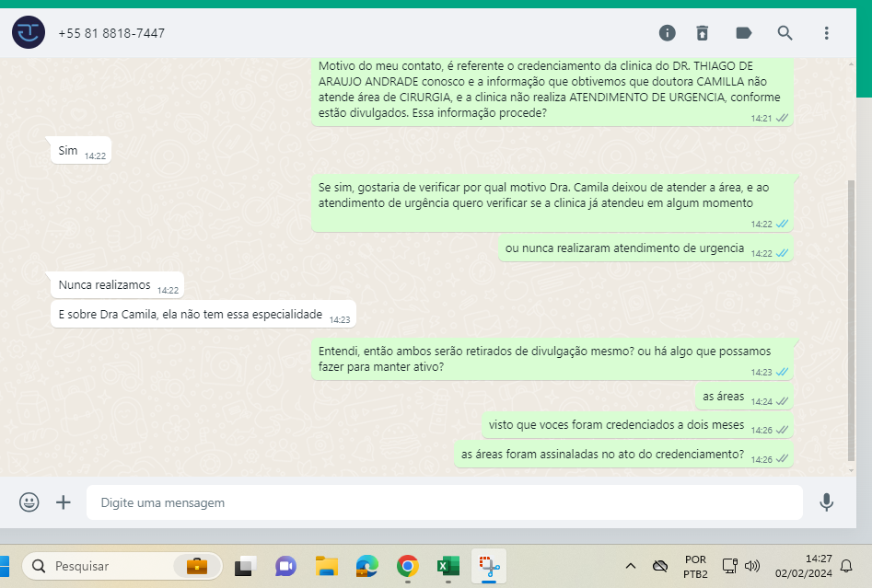Click the contact number +55 81 8818-7447
The image size is (872, 588).
click(x=111, y=33)
